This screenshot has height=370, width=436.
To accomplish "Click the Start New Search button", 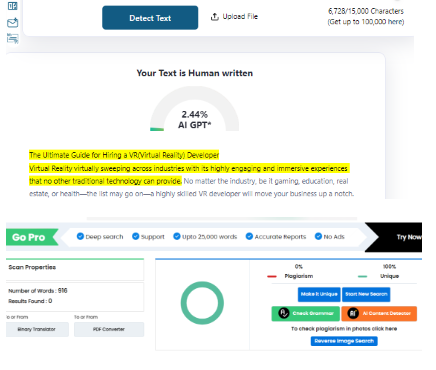I will click(x=366, y=294).
